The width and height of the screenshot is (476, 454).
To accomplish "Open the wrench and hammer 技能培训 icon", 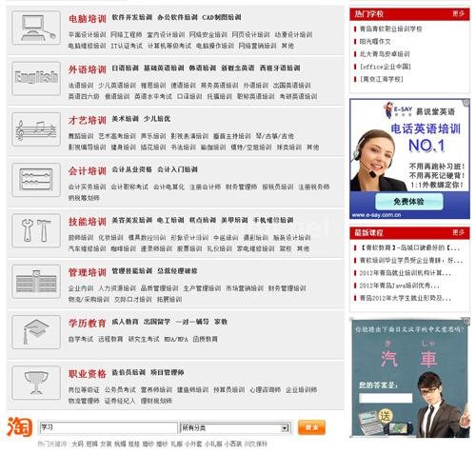I will pyautogui.click(x=36, y=230).
